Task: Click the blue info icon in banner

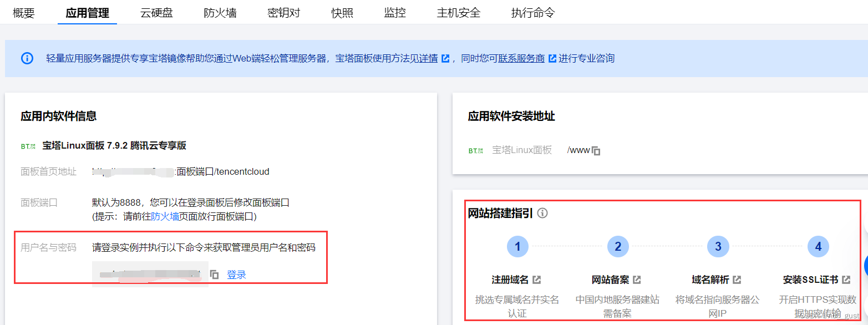Action: click(27, 58)
